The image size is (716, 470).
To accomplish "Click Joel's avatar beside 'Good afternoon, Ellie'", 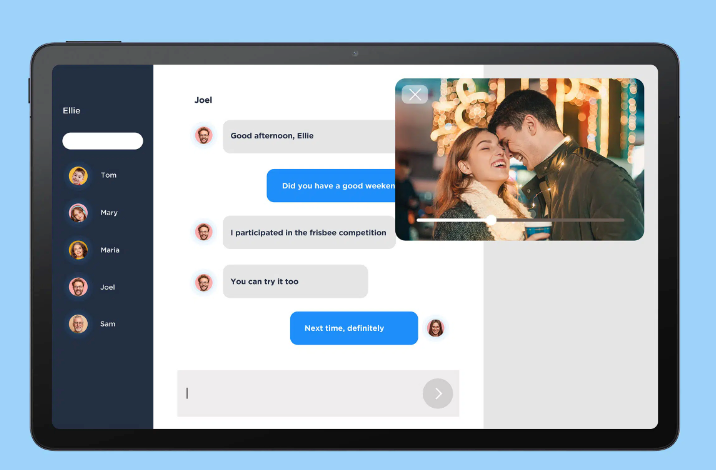I will click(x=204, y=136).
